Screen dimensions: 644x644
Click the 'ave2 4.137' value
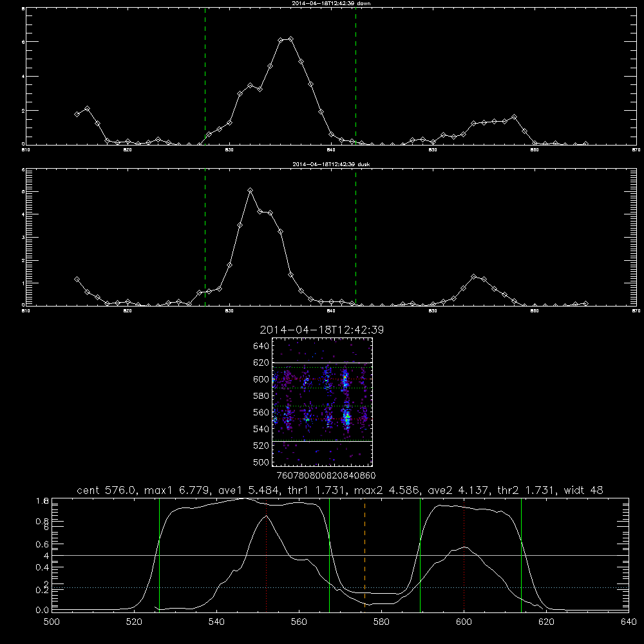pos(459,490)
